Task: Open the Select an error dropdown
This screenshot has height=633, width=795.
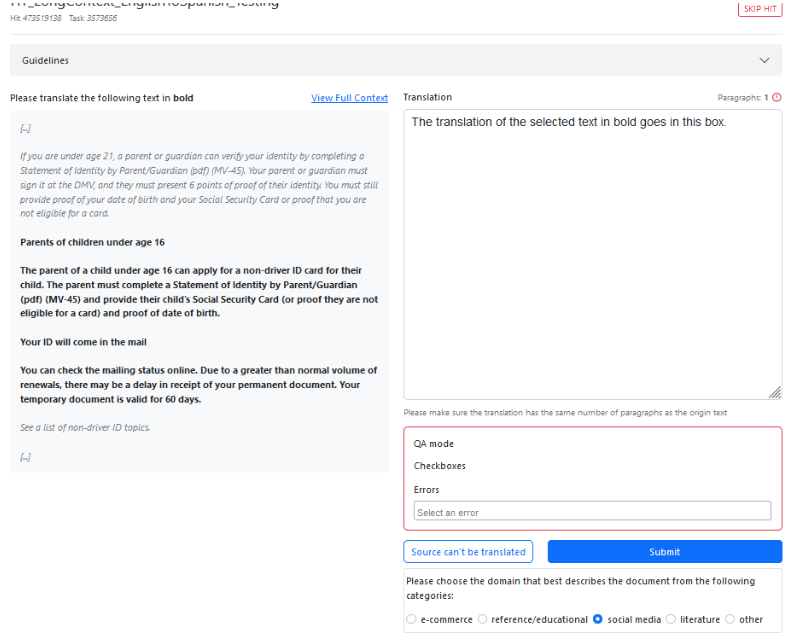Action: (593, 512)
